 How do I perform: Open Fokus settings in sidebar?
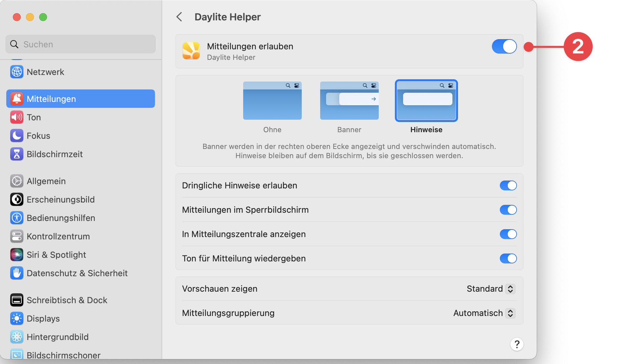81,136
